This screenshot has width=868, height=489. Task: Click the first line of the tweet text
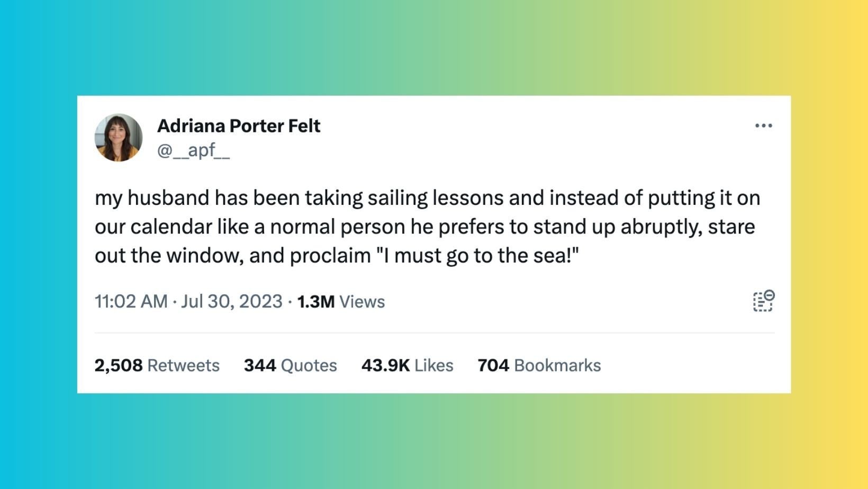click(x=427, y=198)
